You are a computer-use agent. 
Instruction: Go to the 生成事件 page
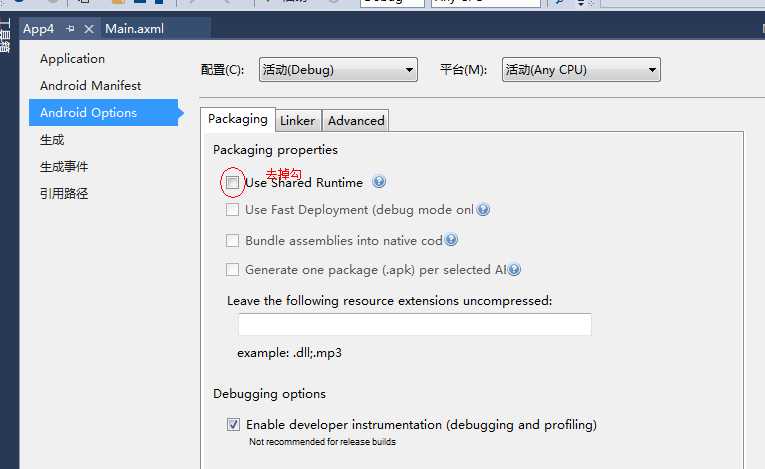click(64, 167)
